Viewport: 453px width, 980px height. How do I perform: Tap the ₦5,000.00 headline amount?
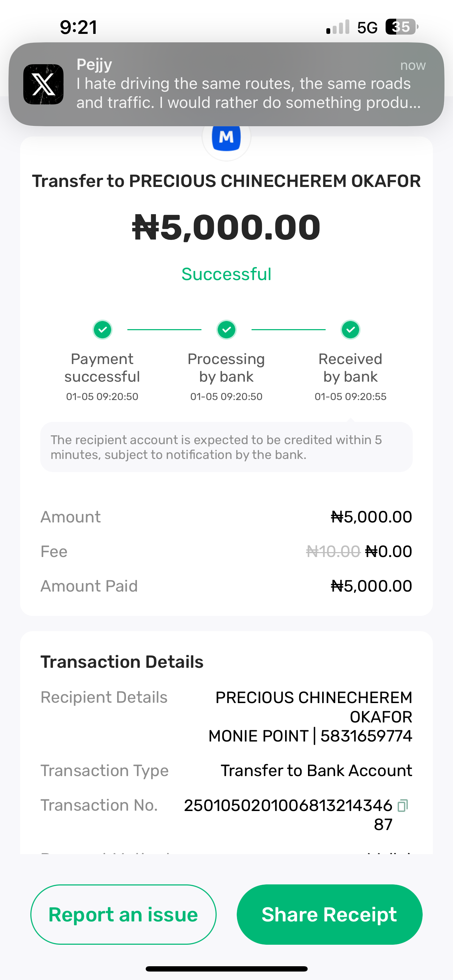(226, 228)
